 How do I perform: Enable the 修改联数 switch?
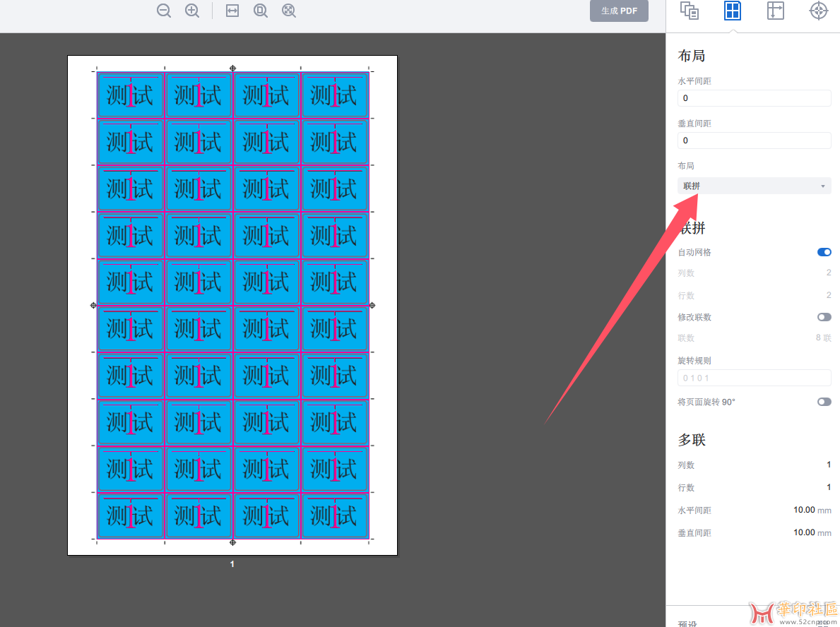click(824, 317)
